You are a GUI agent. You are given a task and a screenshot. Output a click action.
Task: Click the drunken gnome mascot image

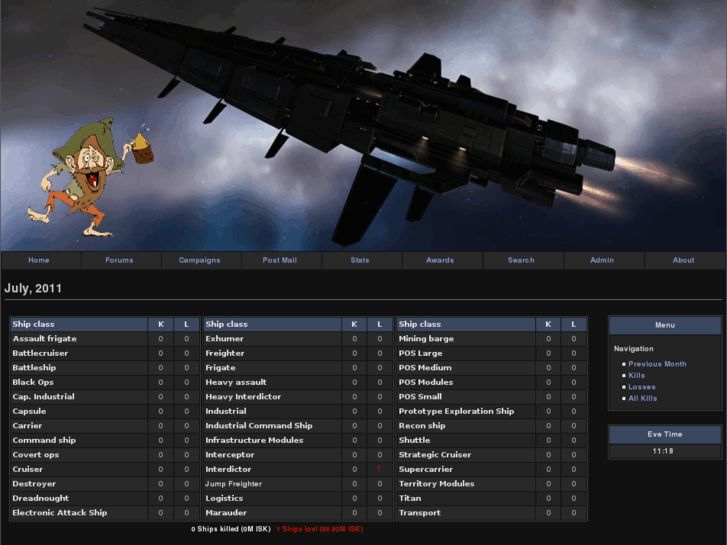[90, 177]
